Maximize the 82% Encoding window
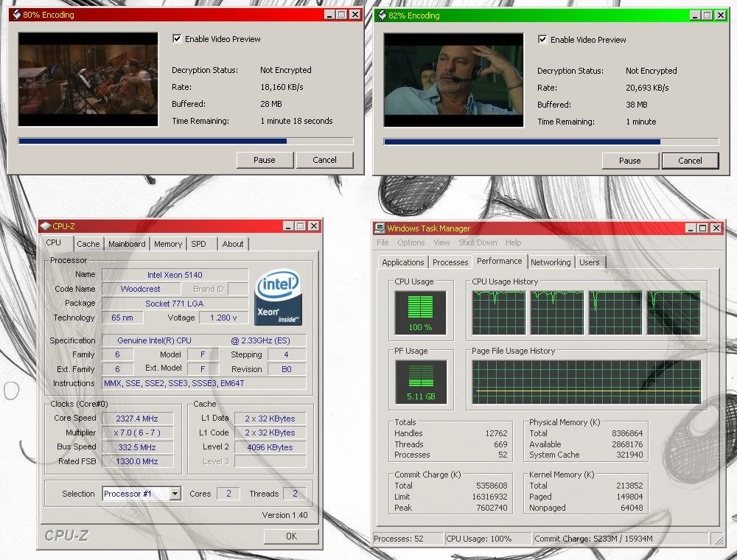 pos(707,15)
